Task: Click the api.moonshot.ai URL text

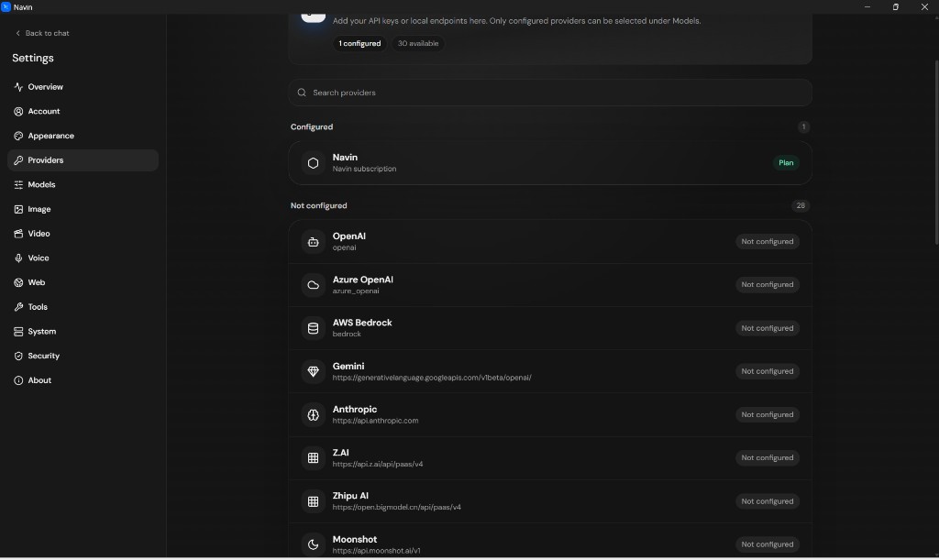Action: pyautogui.click(x=376, y=551)
